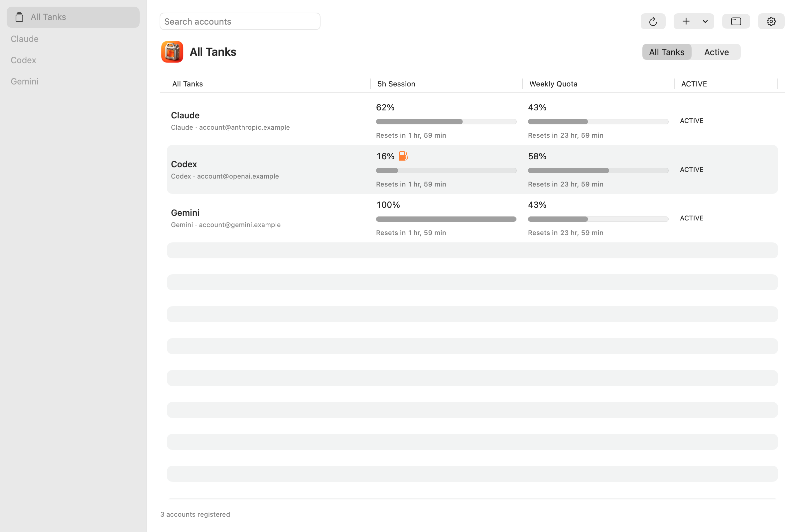
Task: Focus the Search accounts field
Action: pos(240,21)
